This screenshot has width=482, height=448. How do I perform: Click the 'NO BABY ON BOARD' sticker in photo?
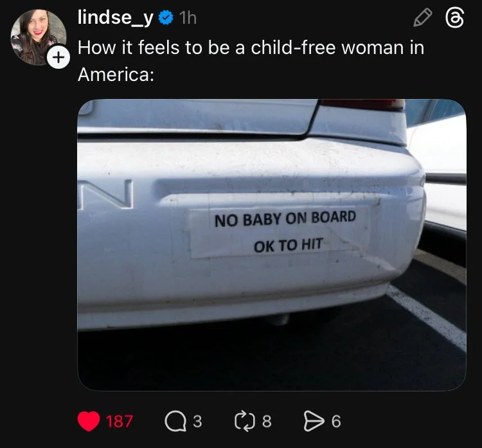285,219
